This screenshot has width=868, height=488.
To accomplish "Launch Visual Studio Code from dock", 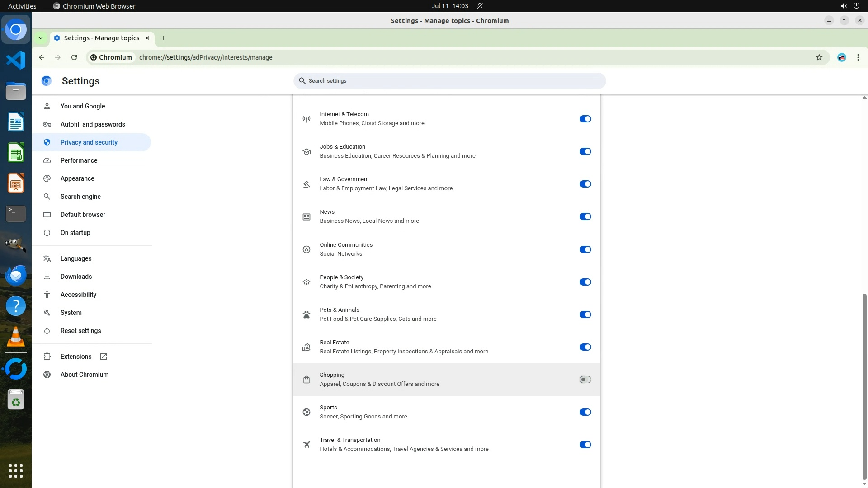I will click(x=16, y=60).
